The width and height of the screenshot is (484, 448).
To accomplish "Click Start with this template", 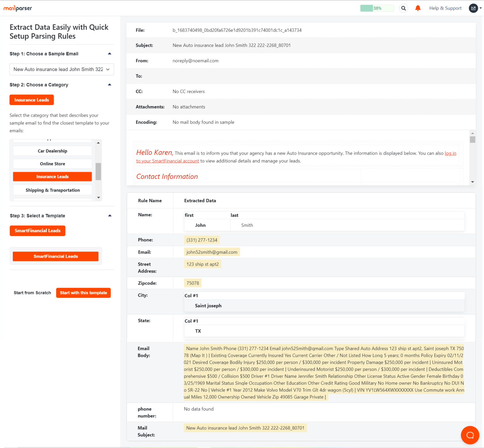I will (x=83, y=293).
